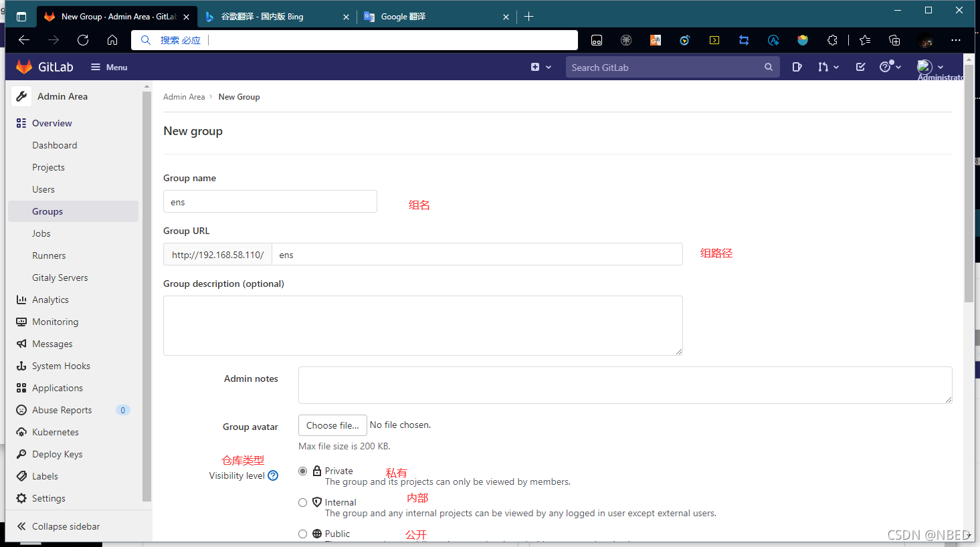Image resolution: width=980 pixels, height=547 pixels.
Task: Click inside the Group description textbox
Action: (x=422, y=325)
